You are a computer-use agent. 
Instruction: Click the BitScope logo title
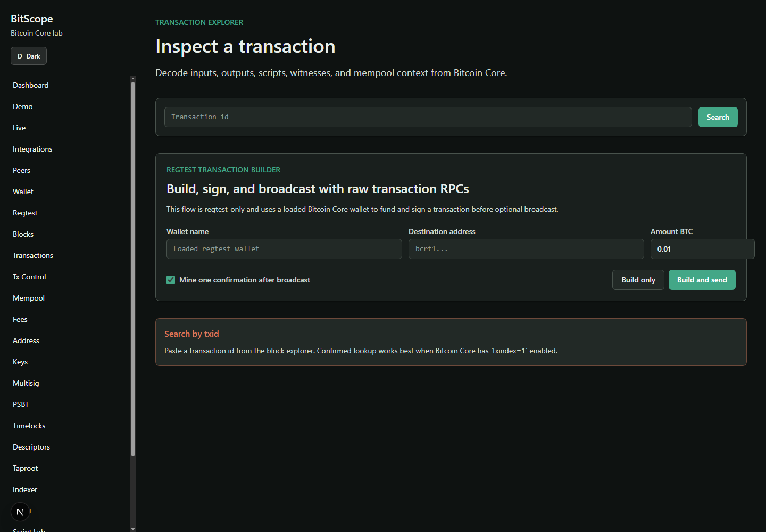(32, 19)
